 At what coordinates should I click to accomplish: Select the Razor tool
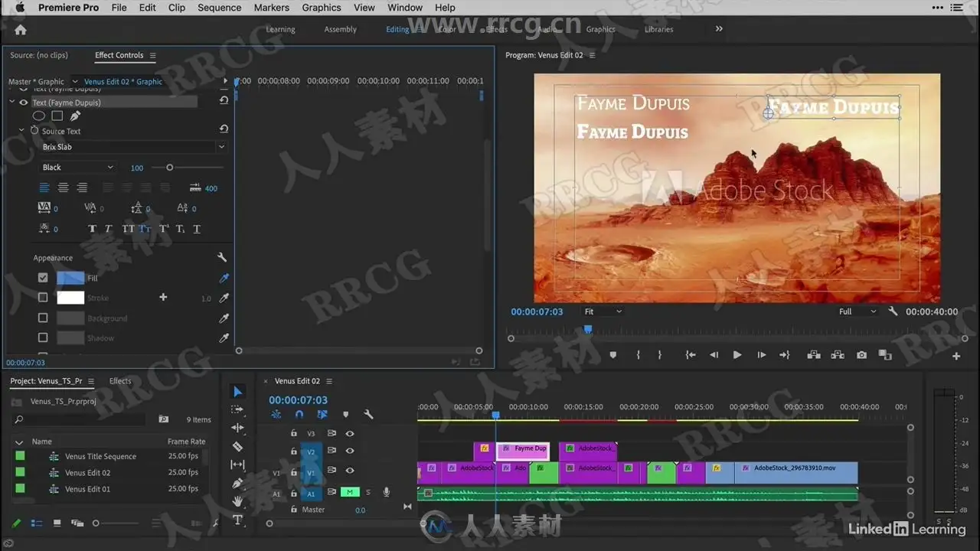pos(237,446)
